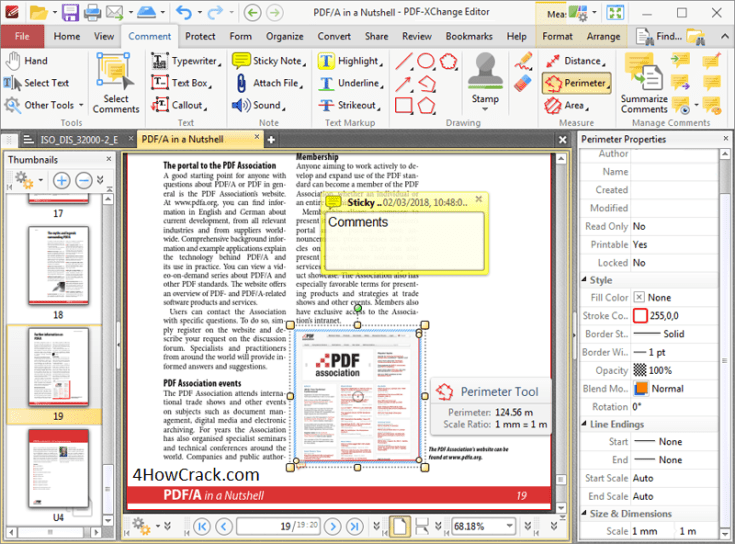The height and width of the screenshot is (544, 735).
Task: Zoom out on thumbnails
Action: click(83, 180)
